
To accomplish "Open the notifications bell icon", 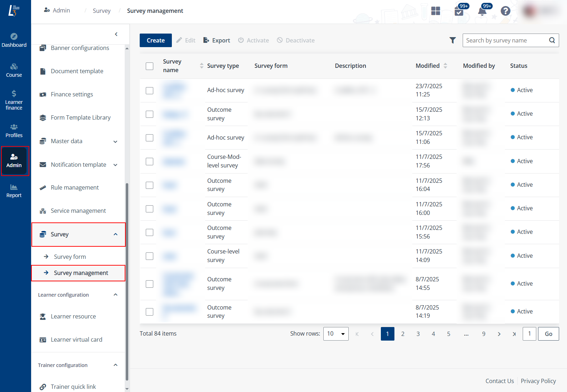I will (482, 11).
